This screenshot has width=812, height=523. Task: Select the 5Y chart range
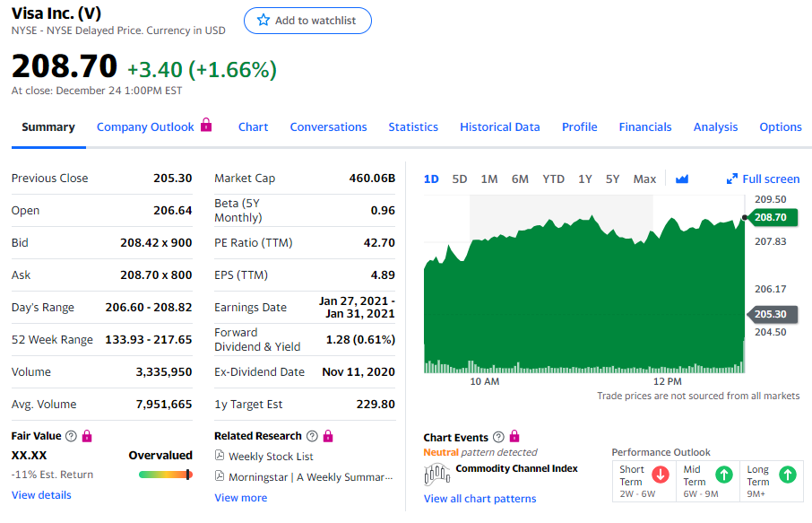pyautogui.click(x=613, y=179)
